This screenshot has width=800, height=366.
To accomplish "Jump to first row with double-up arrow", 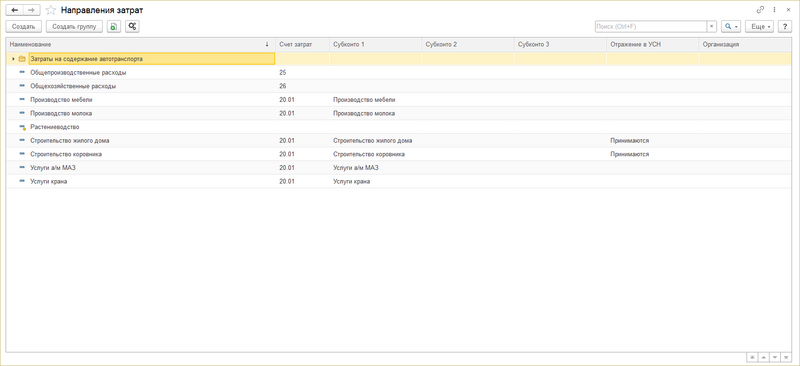I will 752,357.
